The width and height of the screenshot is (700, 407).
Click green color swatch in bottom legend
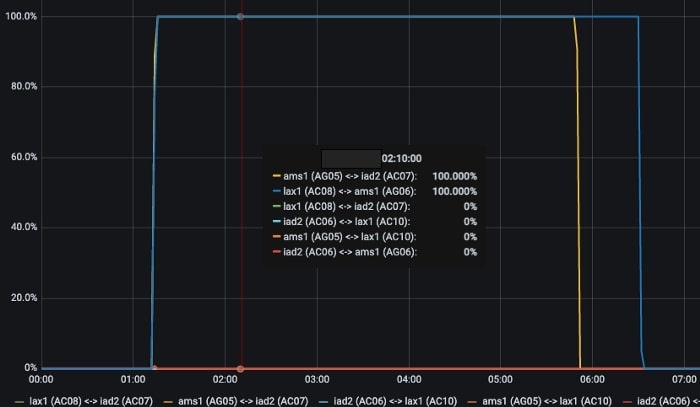coord(19,400)
